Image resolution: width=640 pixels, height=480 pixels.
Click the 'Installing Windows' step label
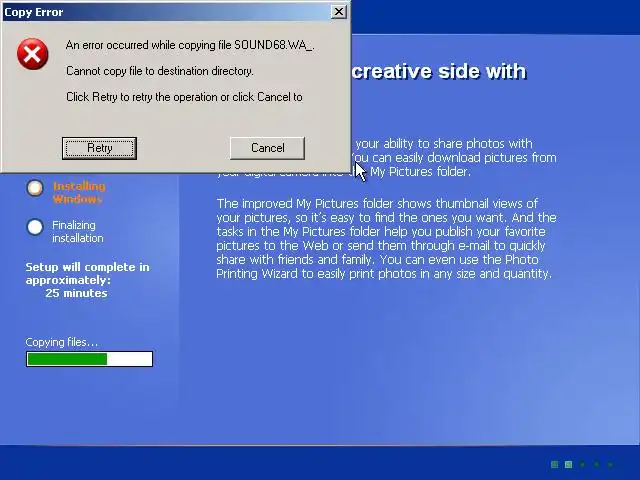click(79, 192)
